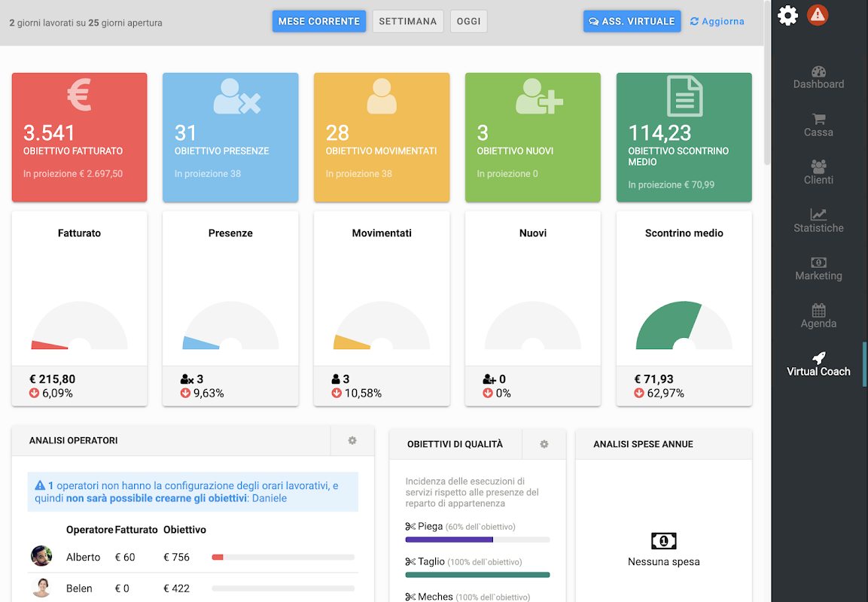Click the Scontrino medio gauge chart
Image resolution: width=868 pixels, height=602 pixels.
pos(684,325)
